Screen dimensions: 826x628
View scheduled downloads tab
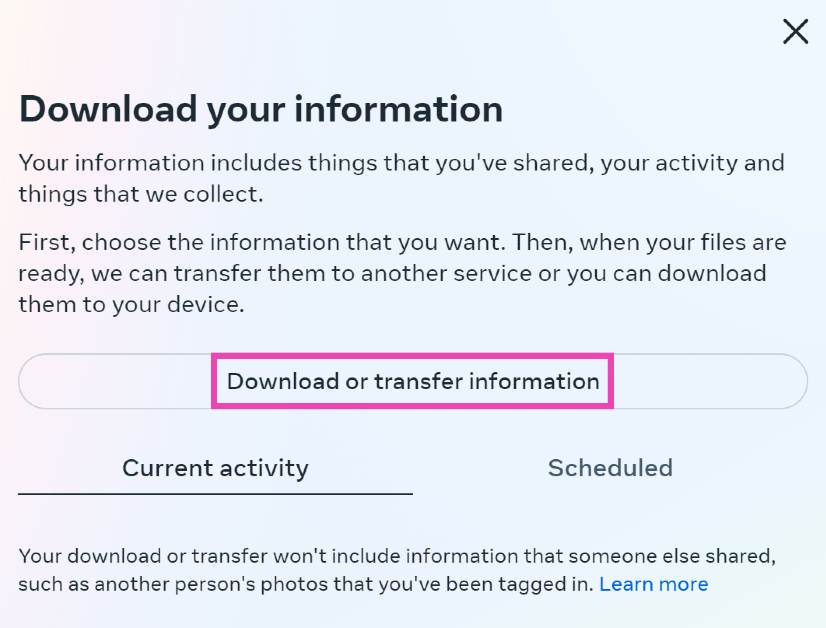click(610, 468)
